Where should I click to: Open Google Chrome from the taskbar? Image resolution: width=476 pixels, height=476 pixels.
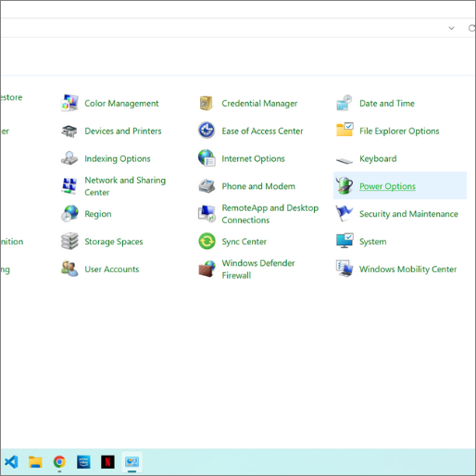59,462
